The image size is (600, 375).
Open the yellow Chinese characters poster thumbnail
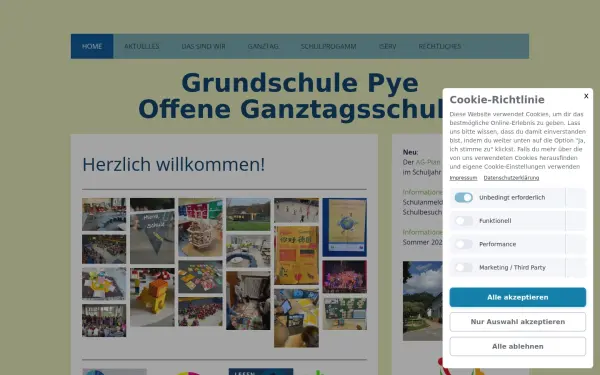click(296, 255)
